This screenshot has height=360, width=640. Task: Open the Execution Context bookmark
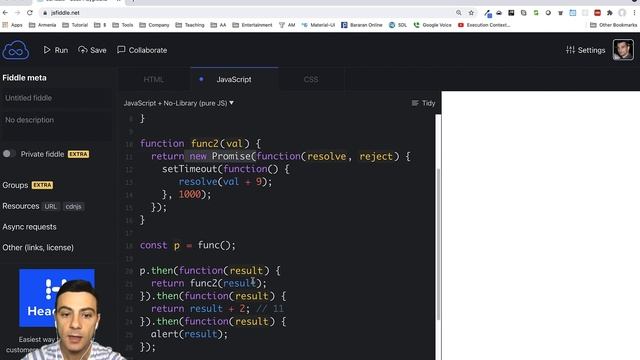(484, 25)
